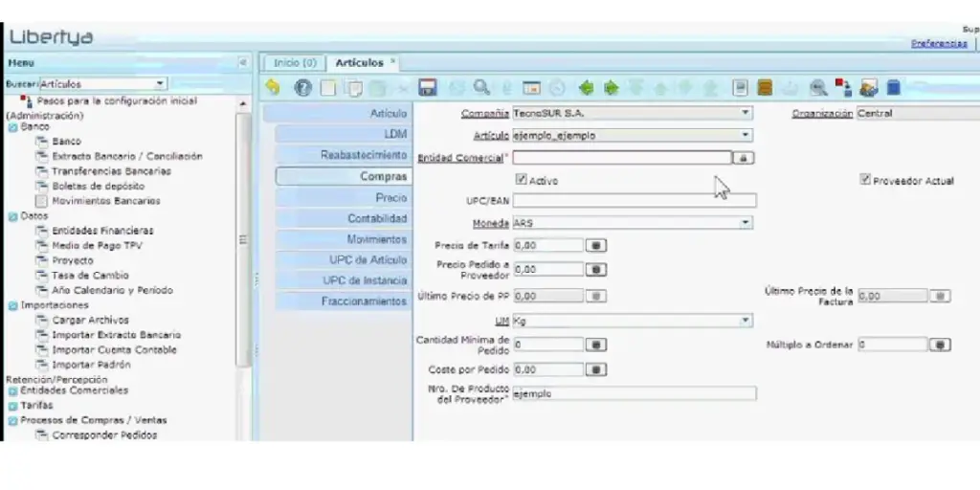Screen dimensions: 980x490
Task: Open the Preferencias link
Action: click(x=938, y=44)
